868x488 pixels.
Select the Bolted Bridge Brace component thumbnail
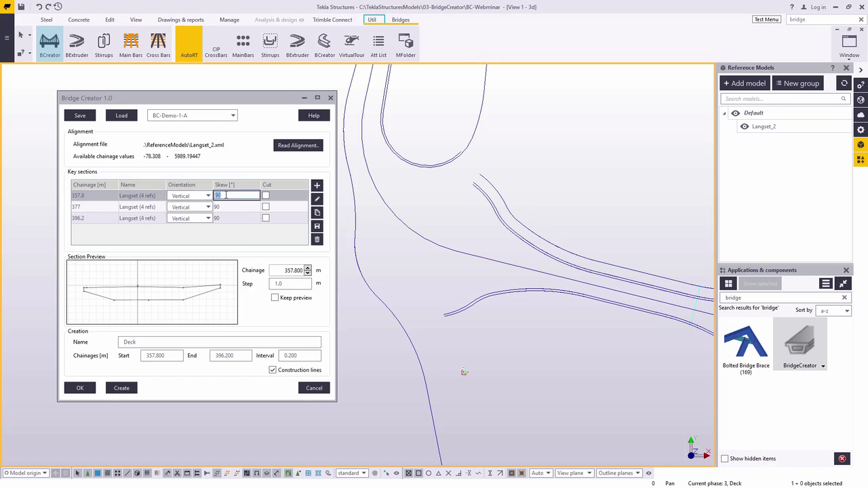pos(746,341)
